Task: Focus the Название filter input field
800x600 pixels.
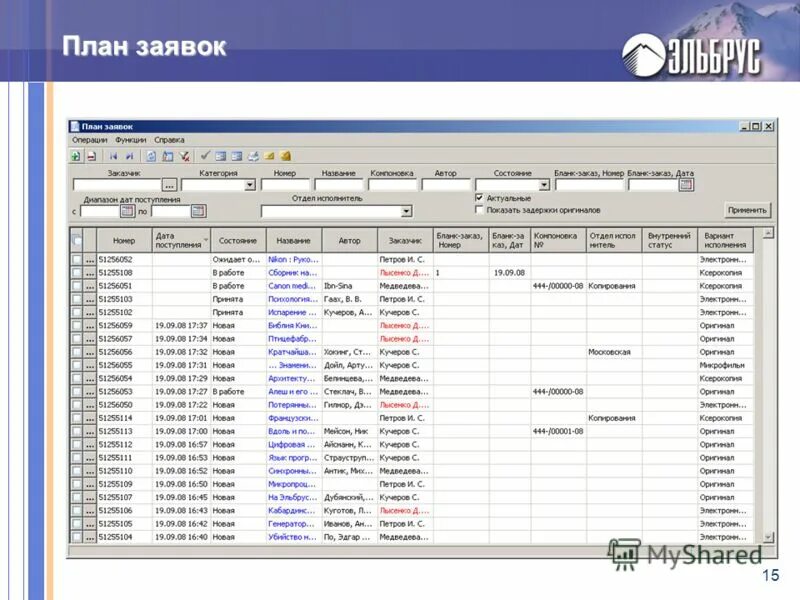Action: 339,185
